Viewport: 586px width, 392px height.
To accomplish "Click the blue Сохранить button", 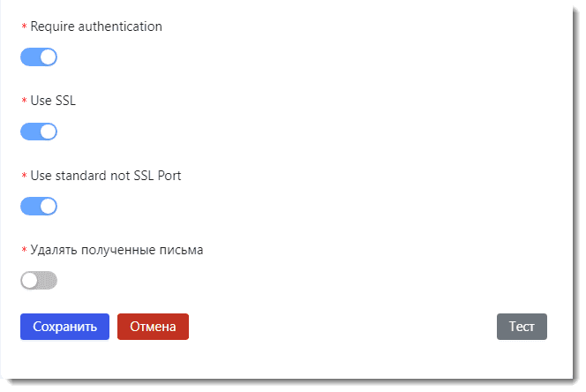I will (x=64, y=327).
